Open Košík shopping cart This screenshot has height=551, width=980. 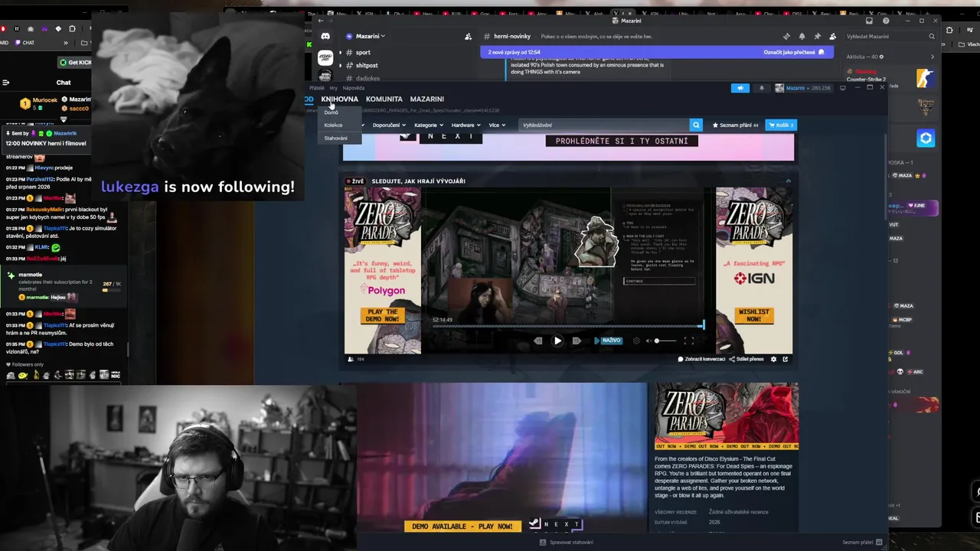click(781, 125)
